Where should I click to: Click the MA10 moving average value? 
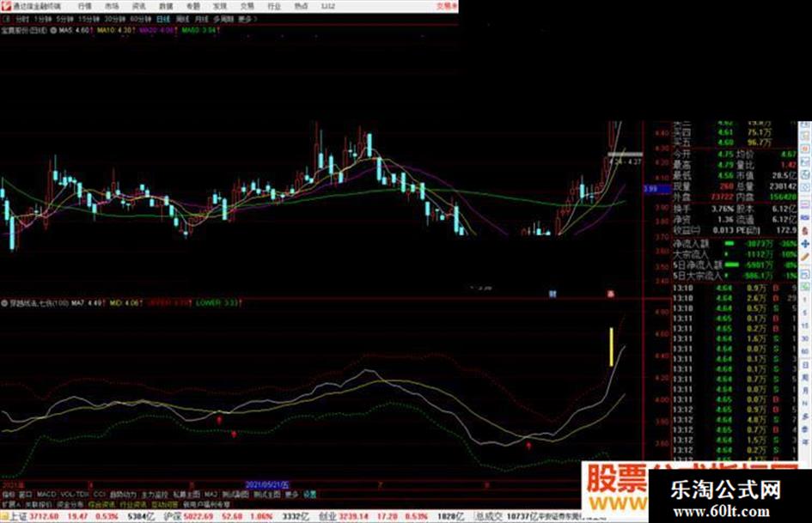coord(115,31)
